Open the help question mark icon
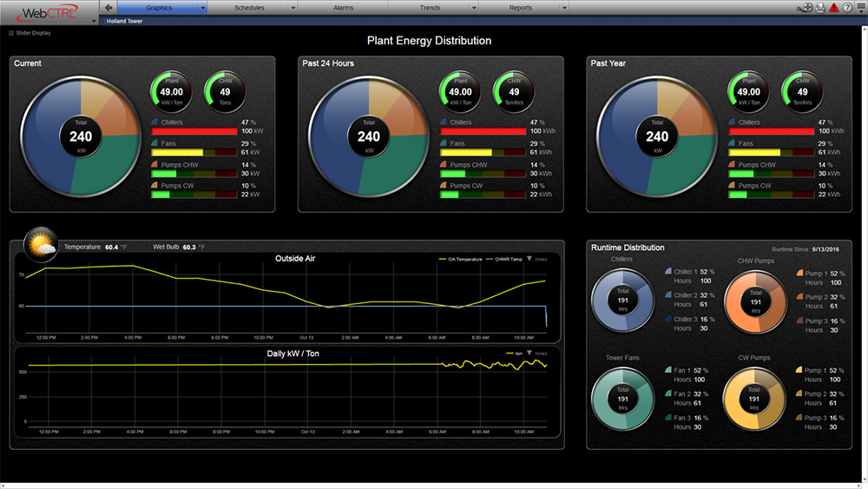 [x=846, y=8]
